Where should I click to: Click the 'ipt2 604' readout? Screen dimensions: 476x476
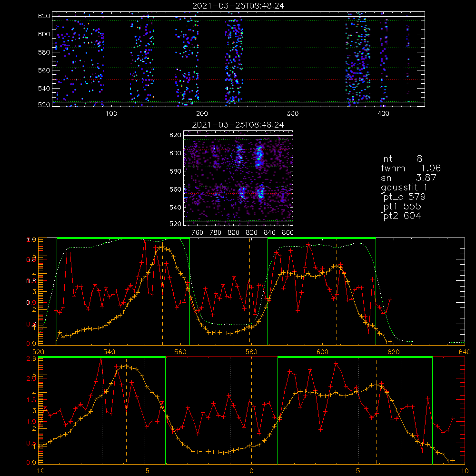click(x=401, y=216)
